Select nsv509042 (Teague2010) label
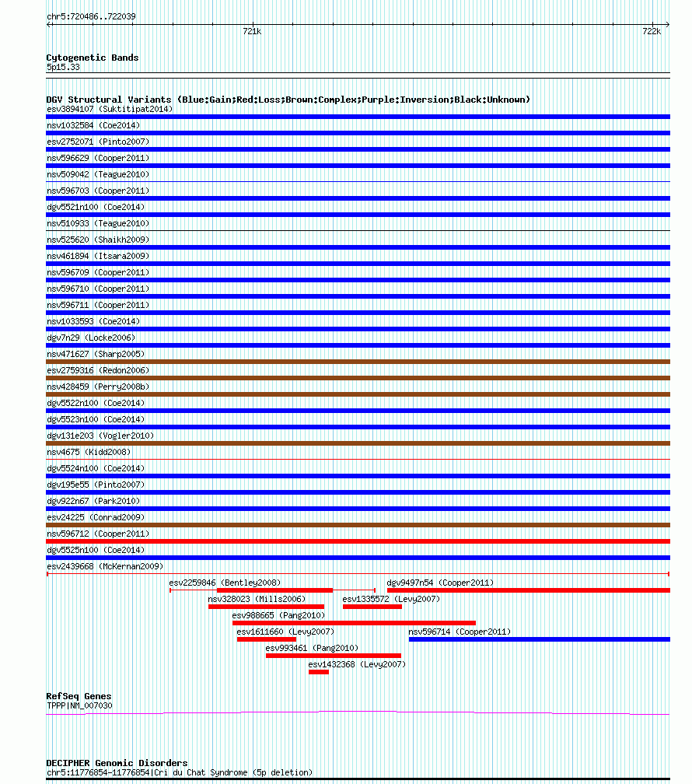Screen dimensions: 692x784 click(98, 174)
